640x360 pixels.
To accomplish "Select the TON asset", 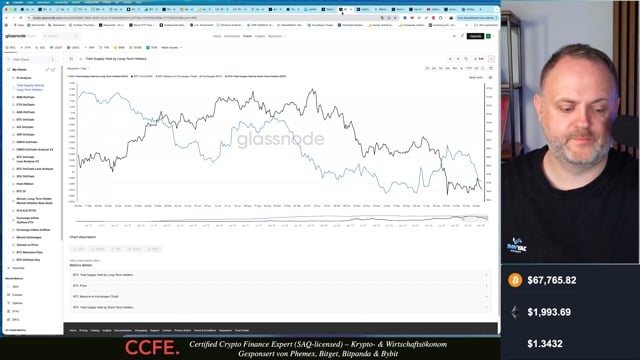I will tap(152, 48).
